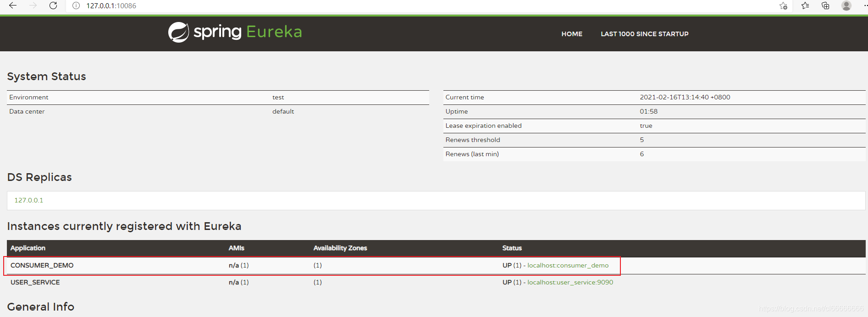The image size is (868, 317).
Task: Select the lease expiration value 'true'
Action: coord(646,126)
